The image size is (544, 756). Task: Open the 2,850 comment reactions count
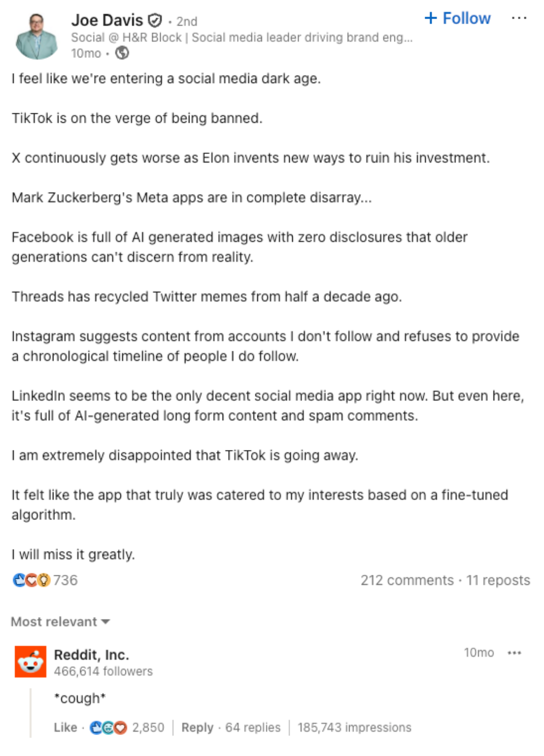[x=148, y=727]
